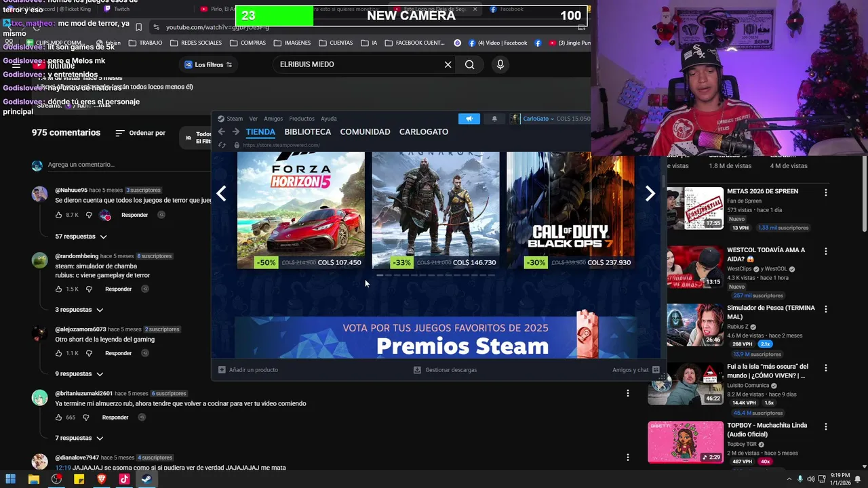Open TikTok app in Windows taskbar
868x488 pixels.
[x=124, y=479]
